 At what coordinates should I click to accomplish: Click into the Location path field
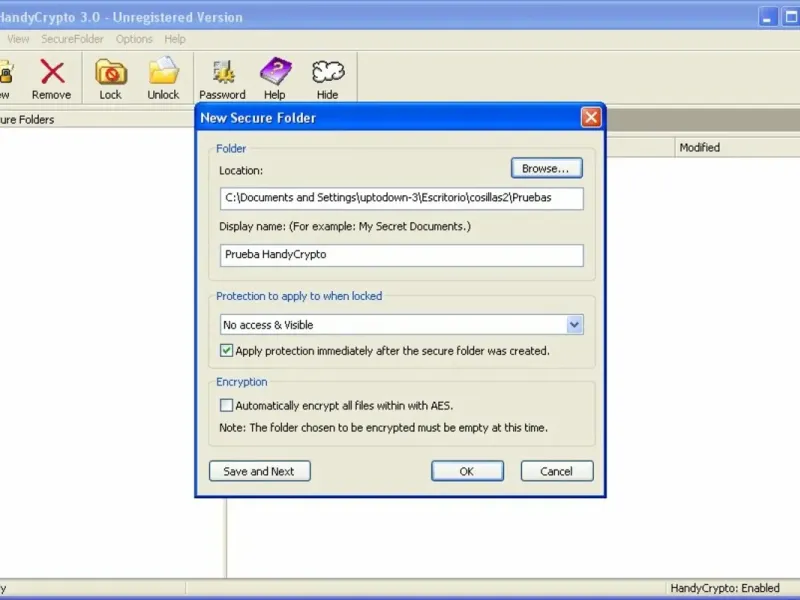(402, 198)
